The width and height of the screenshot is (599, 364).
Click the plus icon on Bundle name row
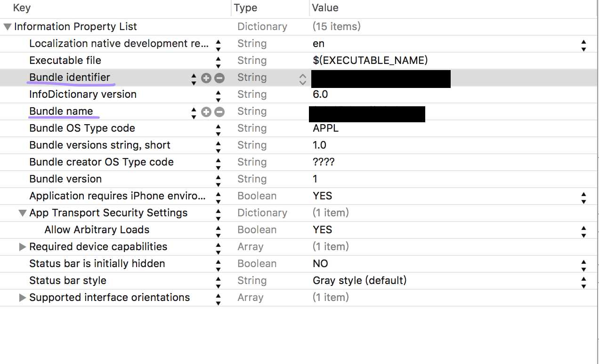pos(206,112)
